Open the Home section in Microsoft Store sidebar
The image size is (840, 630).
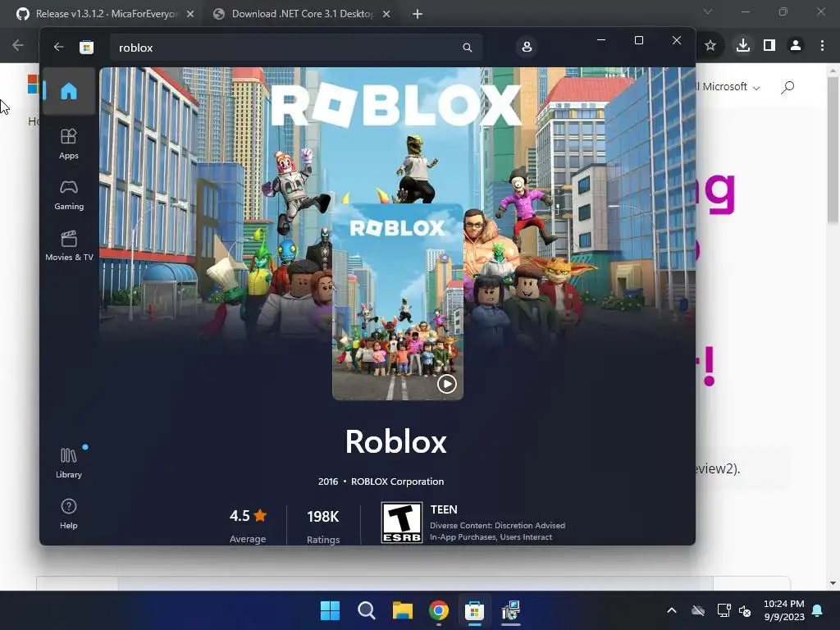(69, 92)
